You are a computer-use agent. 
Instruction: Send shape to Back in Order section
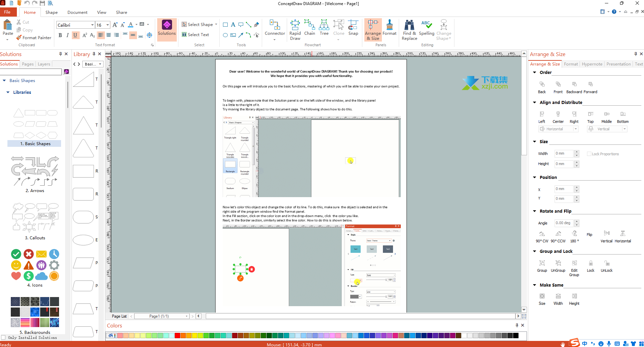[542, 87]
